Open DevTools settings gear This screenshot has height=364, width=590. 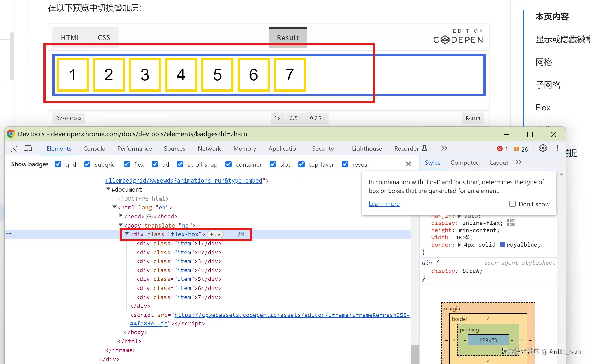543,148
